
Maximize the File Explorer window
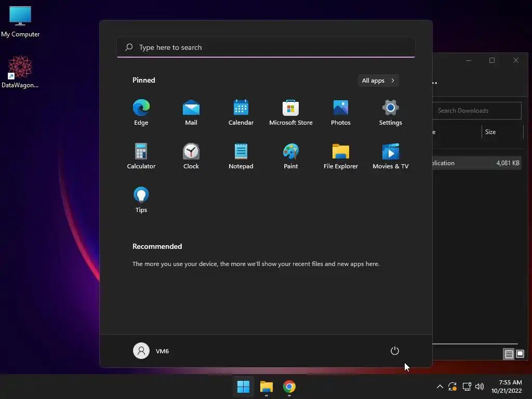(x=492, y=60)
